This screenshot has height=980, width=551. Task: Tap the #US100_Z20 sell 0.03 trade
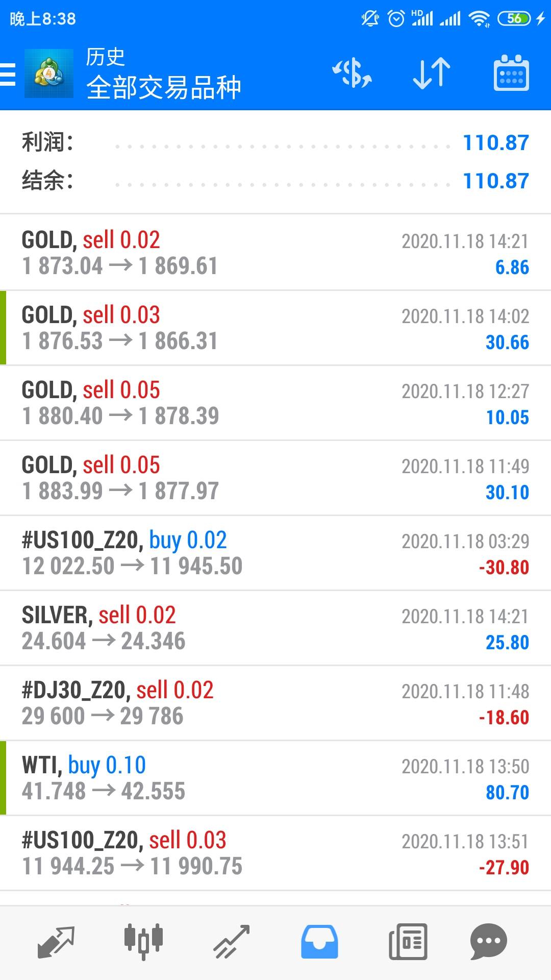point(275,853)
